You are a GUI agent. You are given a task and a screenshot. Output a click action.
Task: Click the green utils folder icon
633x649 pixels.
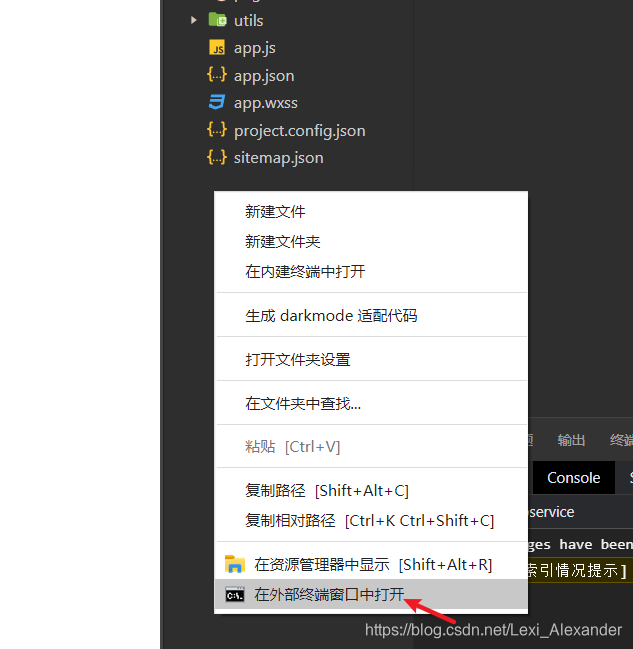tap(217, 19)
